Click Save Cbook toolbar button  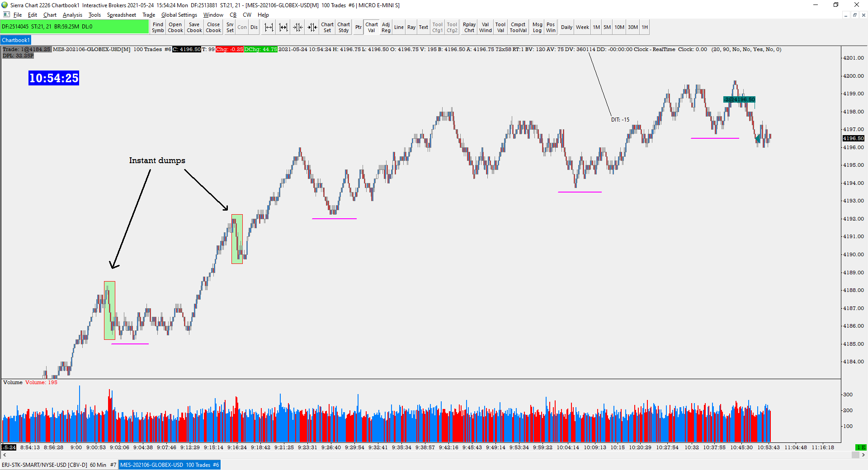[194, 27]
